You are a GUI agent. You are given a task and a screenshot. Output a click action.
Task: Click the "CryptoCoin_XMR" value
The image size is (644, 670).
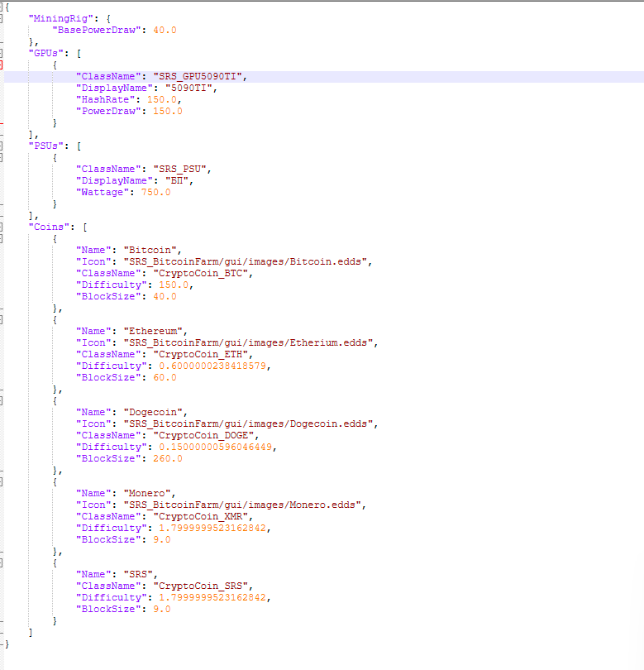tap(200, 517)
